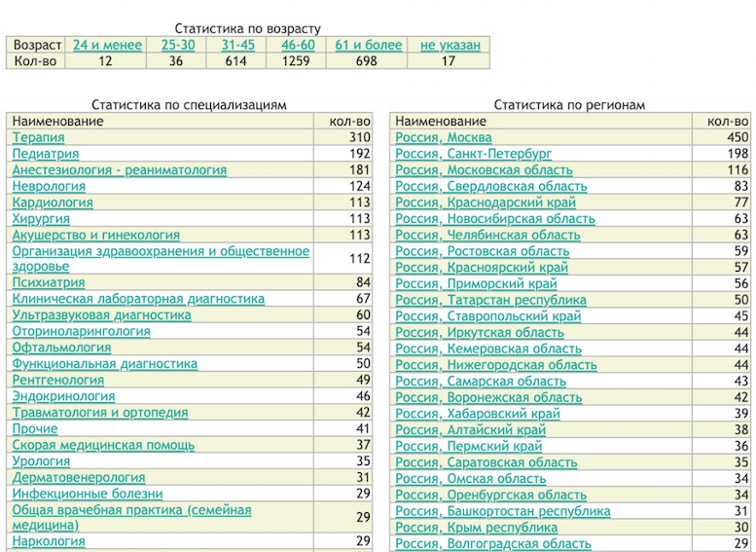Click 'Россия, Хабаровский край' link

coord(478,414)
